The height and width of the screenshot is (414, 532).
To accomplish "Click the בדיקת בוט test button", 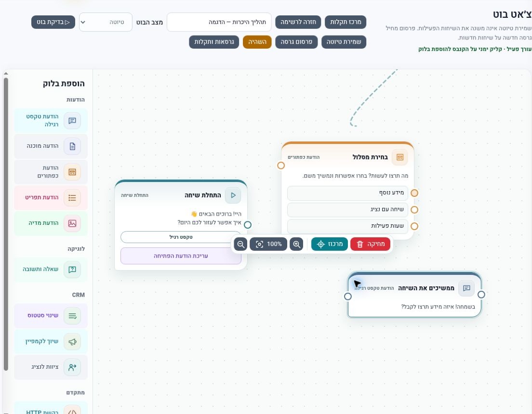I will (53, 22).
